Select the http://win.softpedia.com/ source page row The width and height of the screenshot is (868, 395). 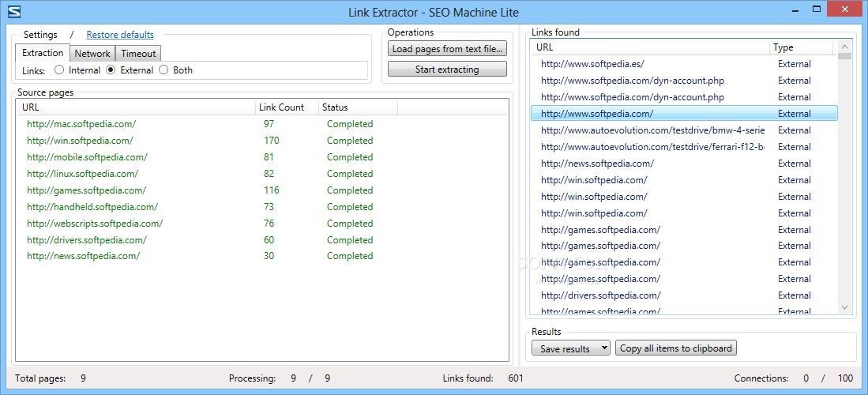click(x=261, y=141)
